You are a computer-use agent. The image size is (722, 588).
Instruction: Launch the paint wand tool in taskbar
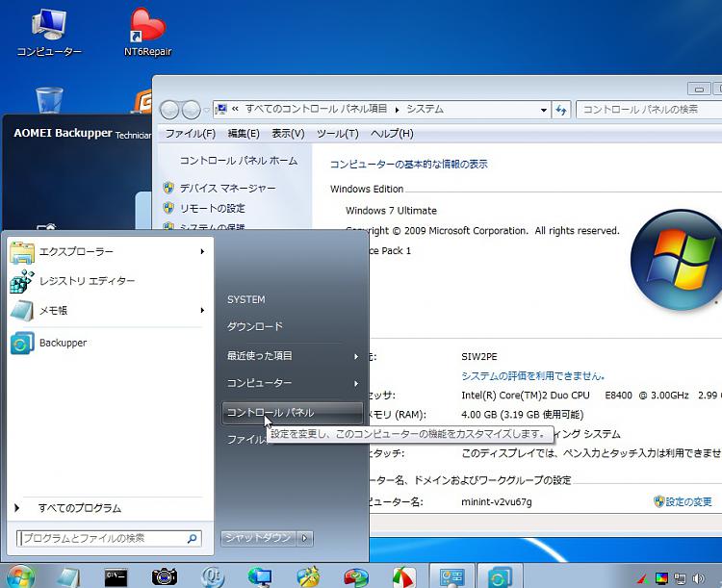pos(308,576)
